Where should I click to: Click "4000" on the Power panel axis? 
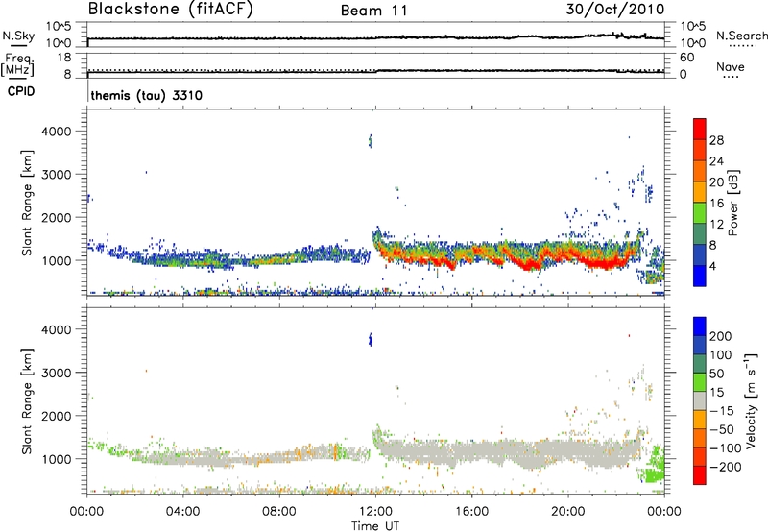click(x=57, y=132)
